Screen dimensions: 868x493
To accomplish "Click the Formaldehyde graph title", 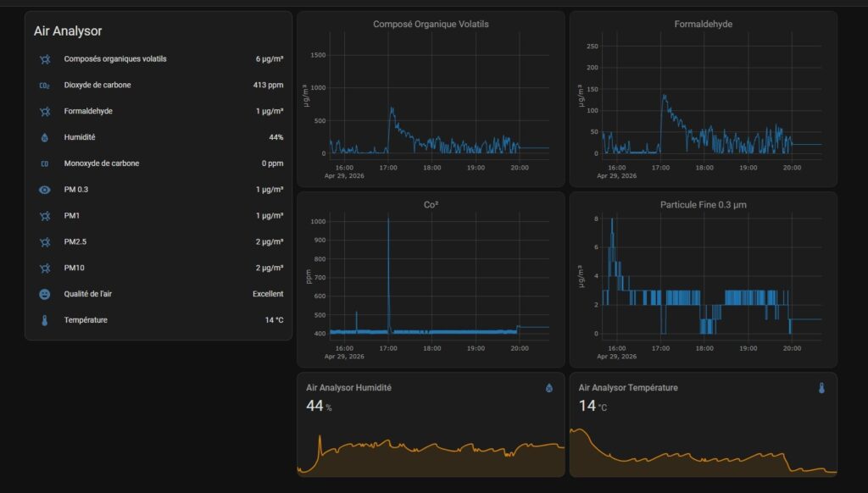I will coord(703,25).
